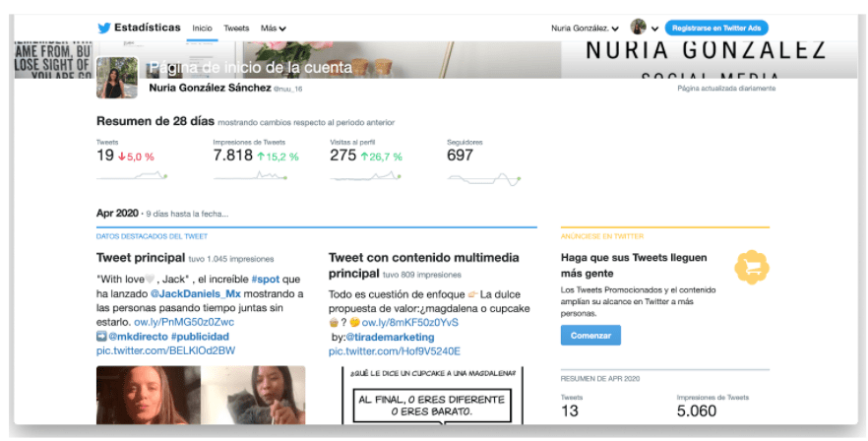This screenshot has width=868, height=441.
Task: Click the Impresiones de Tweets sparkline chart
Action: click(250, 176)
